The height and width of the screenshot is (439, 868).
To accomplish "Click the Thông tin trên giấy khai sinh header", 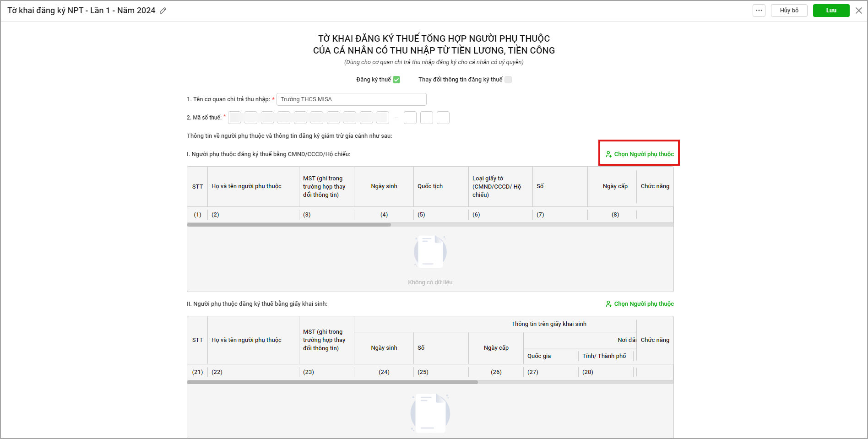I will [548, 324].
